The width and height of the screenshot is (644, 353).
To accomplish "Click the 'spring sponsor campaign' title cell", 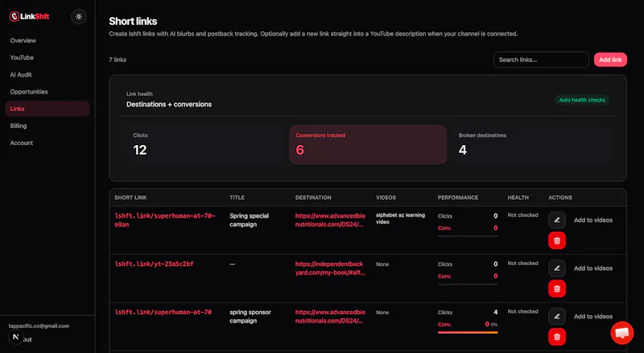I will click(x=250, y=317).
